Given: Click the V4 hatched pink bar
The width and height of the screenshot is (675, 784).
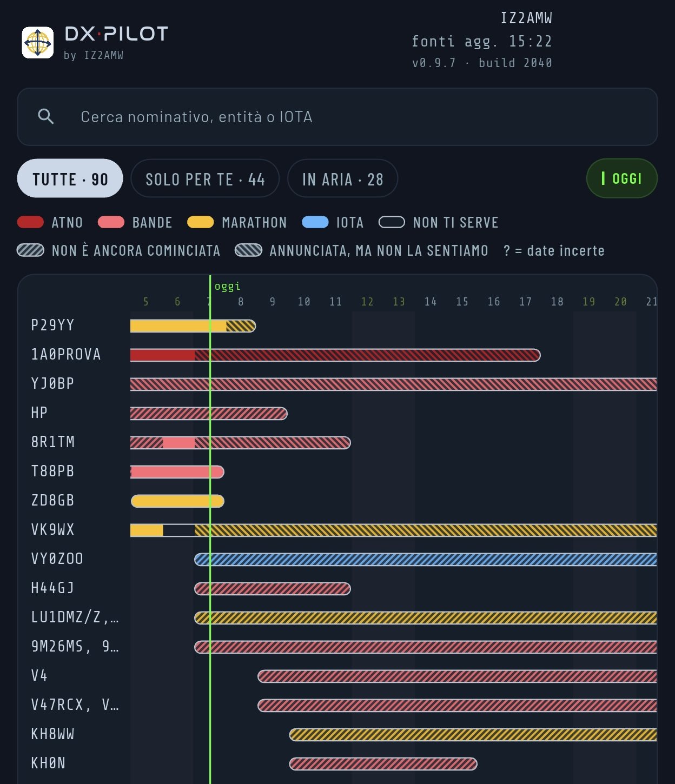Looking at the screenshot, I should tap(458, 676).
